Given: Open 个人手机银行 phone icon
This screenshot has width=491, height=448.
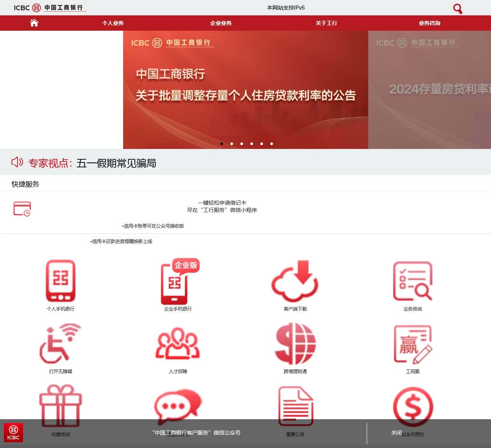Looking at the screenshot, I should click(x=61, y=281).
